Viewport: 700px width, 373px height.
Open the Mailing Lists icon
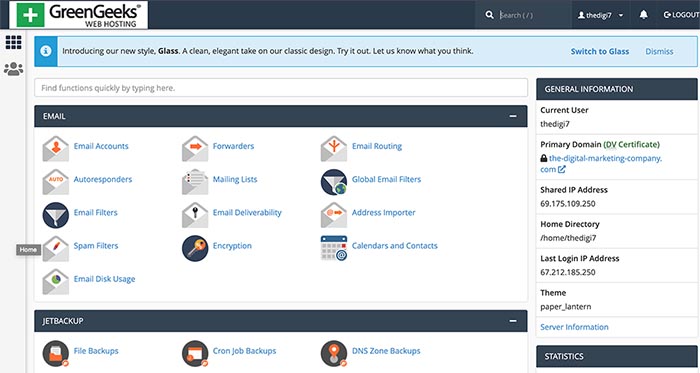pyautogui.click(x=195, y=182)
